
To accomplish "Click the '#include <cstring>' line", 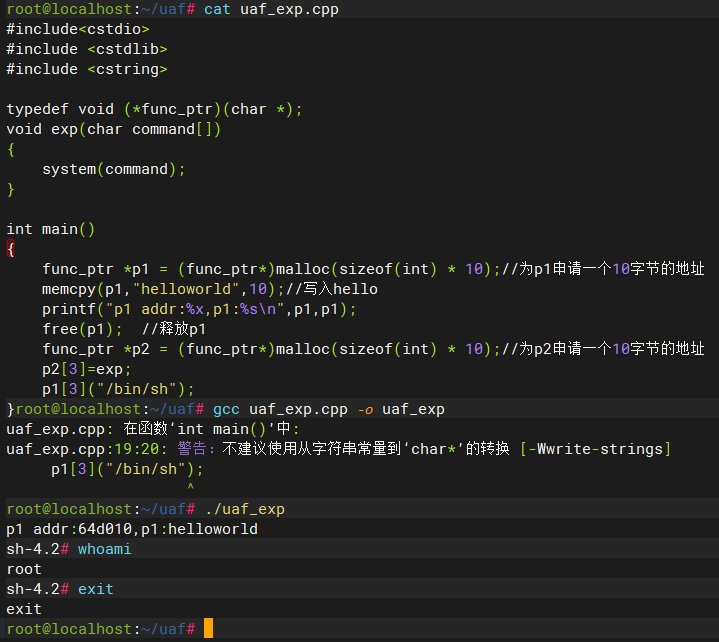I will click(x=87, y=70).
